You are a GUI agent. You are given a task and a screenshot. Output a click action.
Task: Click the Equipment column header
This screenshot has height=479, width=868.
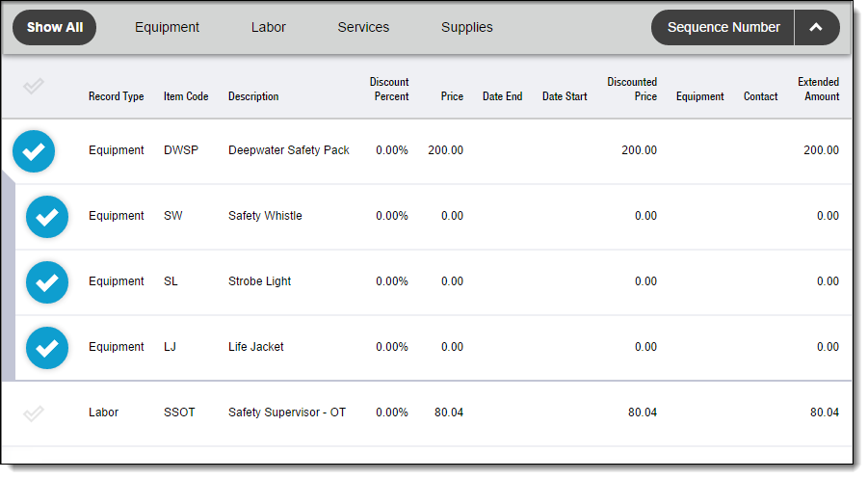coord(699,96)
